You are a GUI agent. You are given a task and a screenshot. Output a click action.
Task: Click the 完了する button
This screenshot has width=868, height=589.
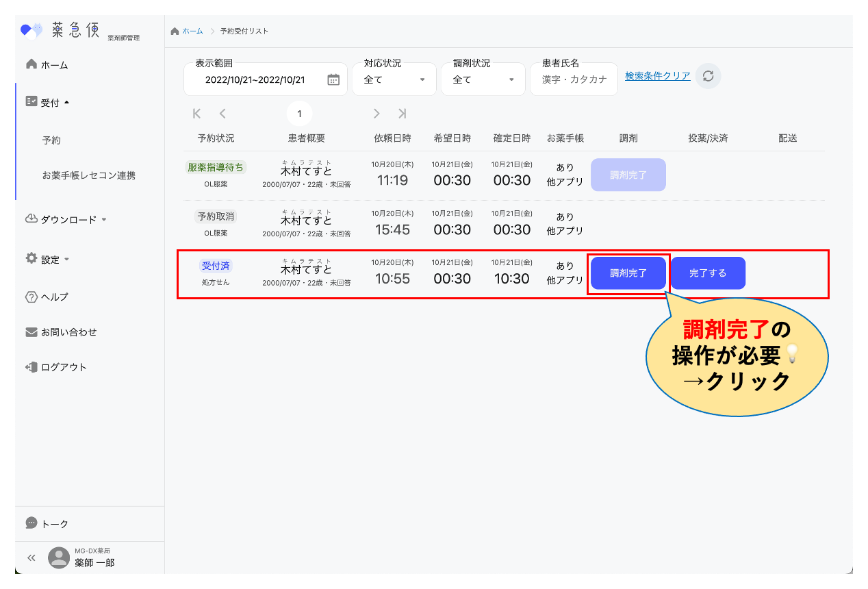(708, 273)
